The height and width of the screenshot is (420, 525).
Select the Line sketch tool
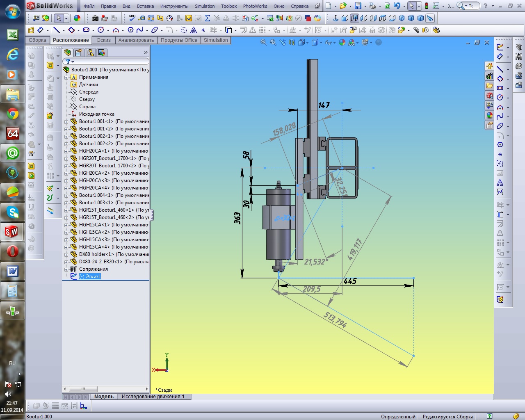pos(57,30)
